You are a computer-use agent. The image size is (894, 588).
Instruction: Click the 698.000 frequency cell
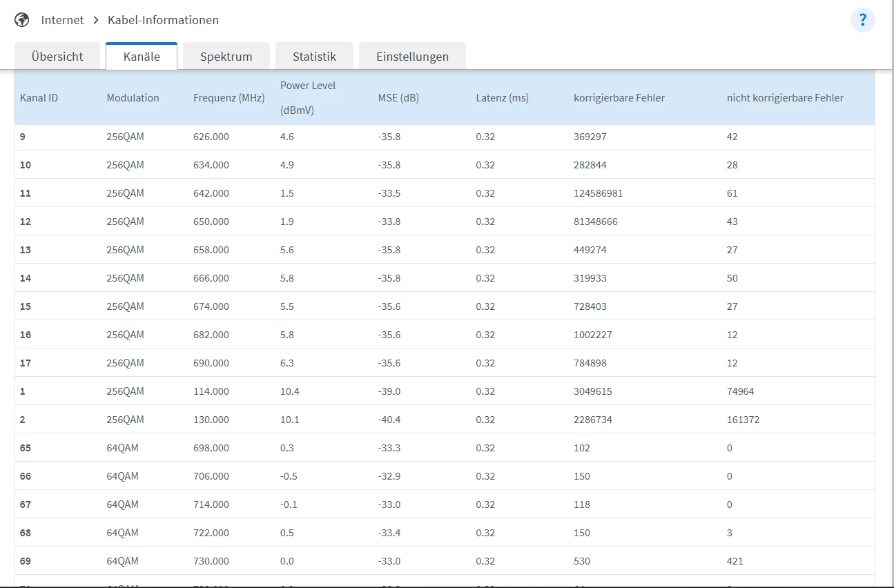coord(211,448)
